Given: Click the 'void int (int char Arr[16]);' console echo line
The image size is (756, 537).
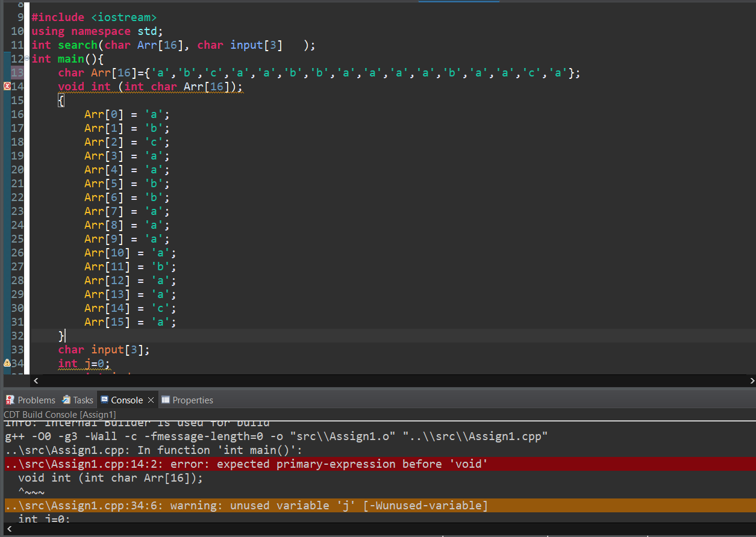Looking at the screenshot, I should [111, 477].
